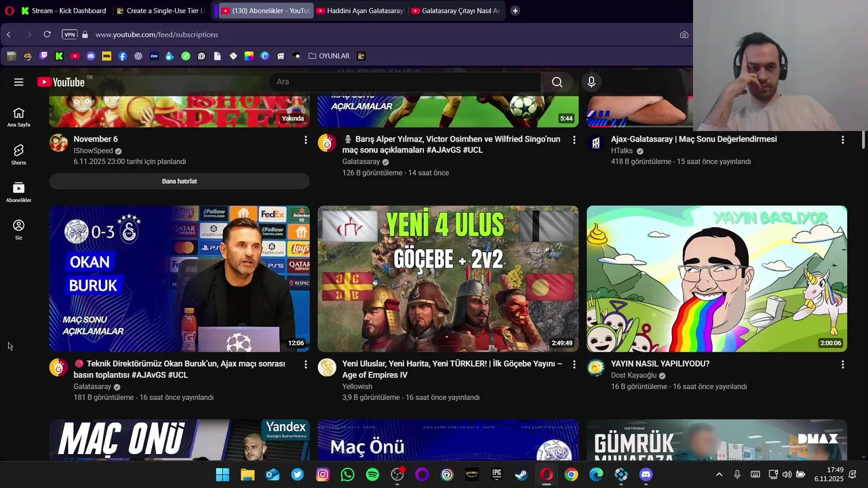
Task: Open the Twitch bookmark
Action: [43, 56]
